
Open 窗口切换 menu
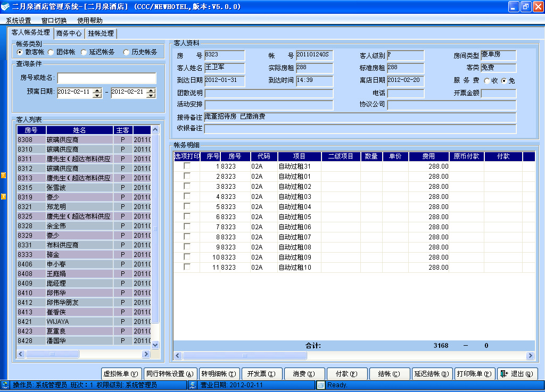[x=54, y=21]
